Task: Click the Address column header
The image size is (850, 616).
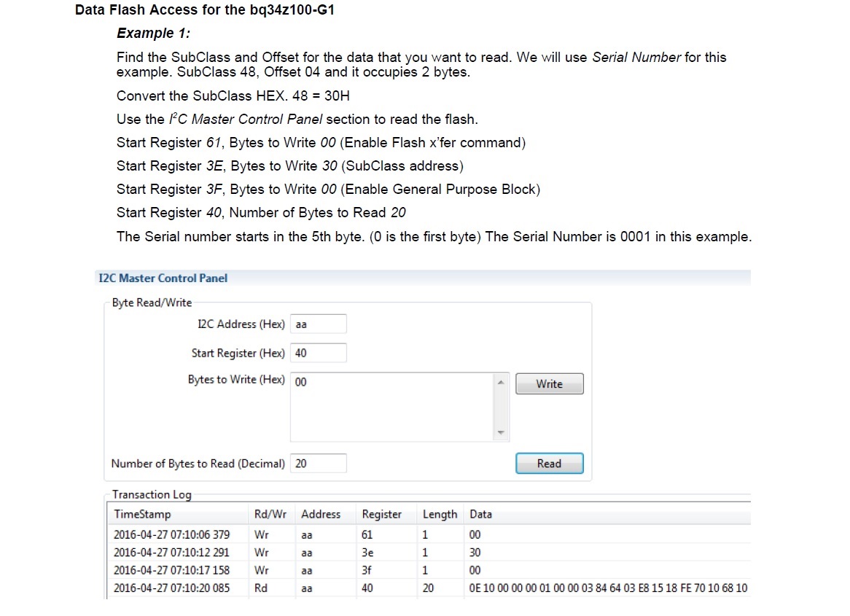Action: point(325,514)
